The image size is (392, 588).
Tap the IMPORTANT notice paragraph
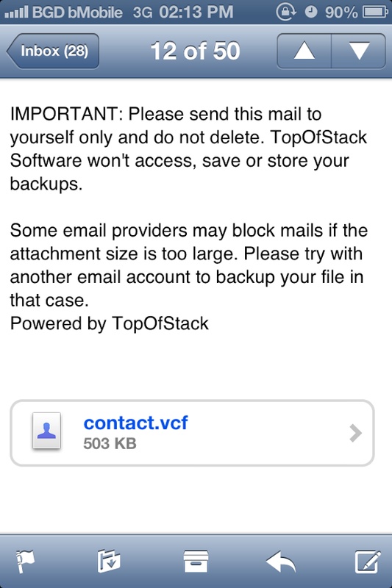pos(188,149)
